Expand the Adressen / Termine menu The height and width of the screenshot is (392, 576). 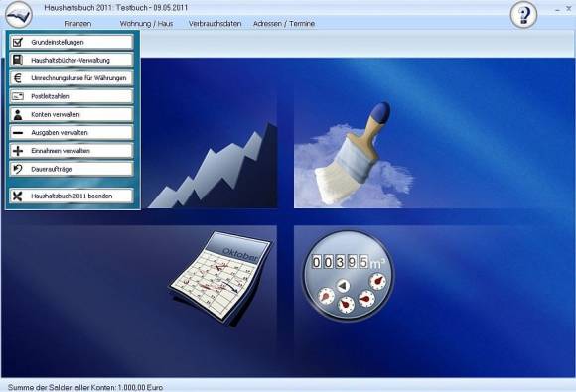(x=284, y=24)
